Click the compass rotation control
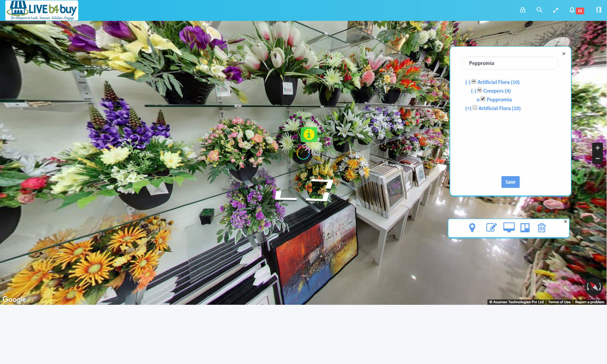The height and width of the screenshot is (364, 607). (594, 287)
